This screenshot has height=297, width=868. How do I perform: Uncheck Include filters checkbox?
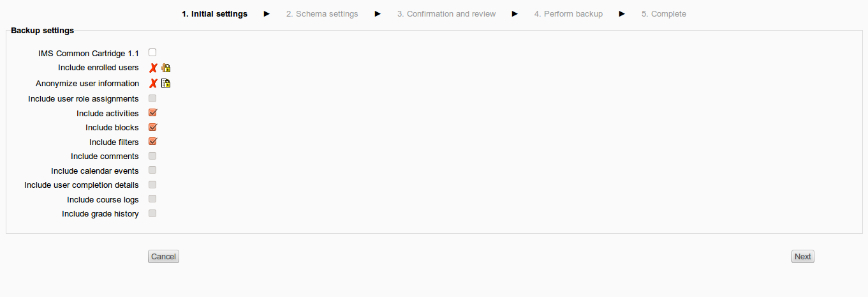(152, 141)
